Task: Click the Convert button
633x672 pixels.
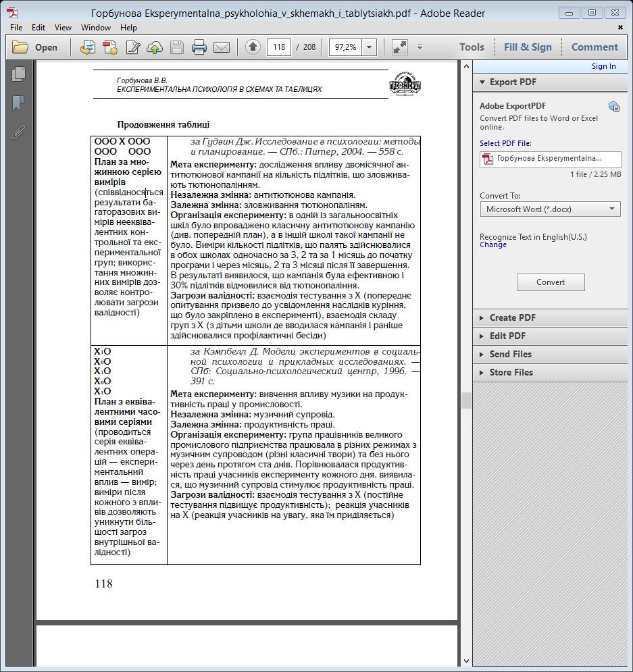Action: point(551,282)
